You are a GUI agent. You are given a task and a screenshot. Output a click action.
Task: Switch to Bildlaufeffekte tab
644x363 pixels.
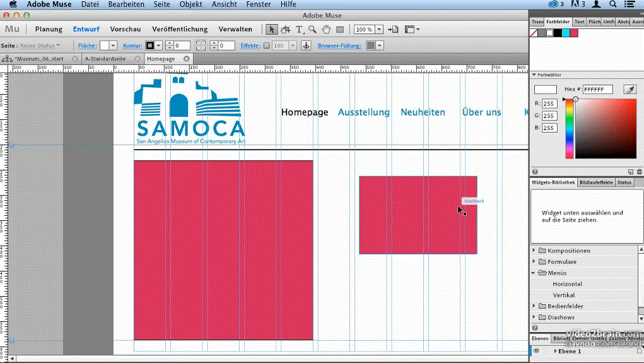pyautogui.click(x=596, y=182)
